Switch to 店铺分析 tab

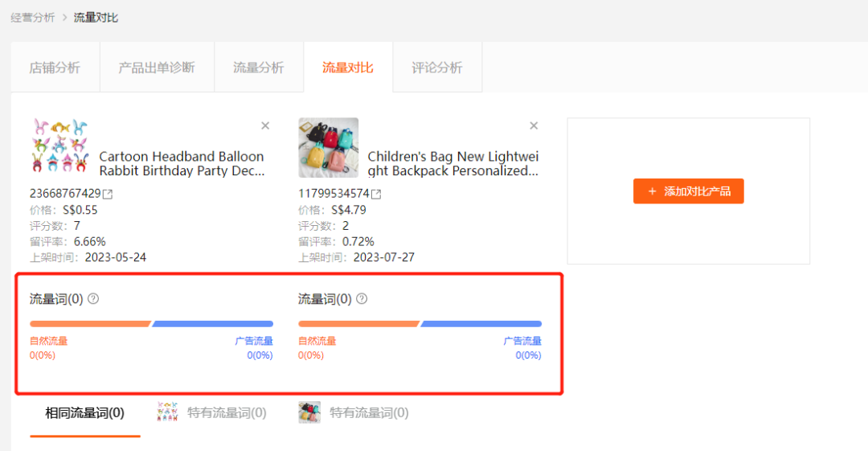click(55, 68)
